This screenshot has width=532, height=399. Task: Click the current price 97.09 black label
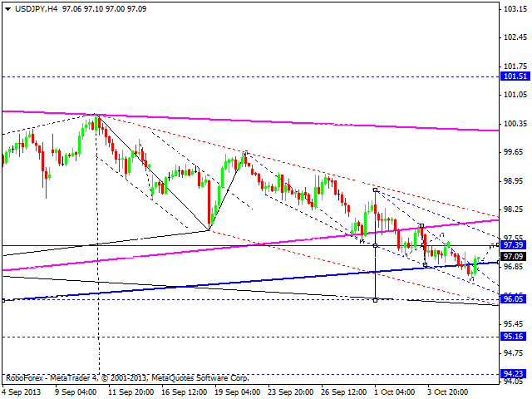click(512, 257)
